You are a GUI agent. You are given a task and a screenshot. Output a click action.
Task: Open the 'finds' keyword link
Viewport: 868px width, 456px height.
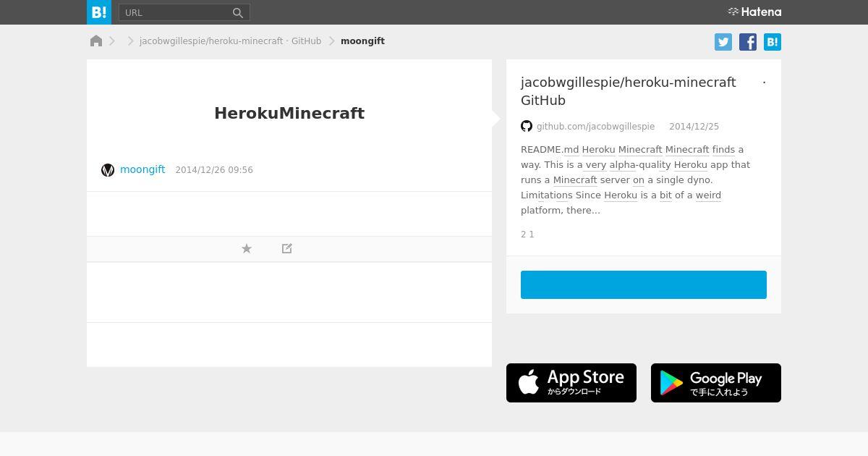coord(723,150)
